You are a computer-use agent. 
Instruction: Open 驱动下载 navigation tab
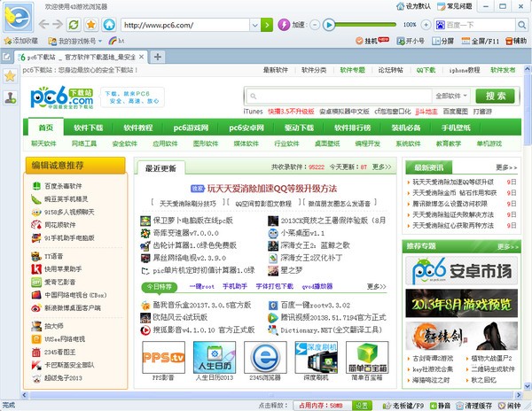299,128
